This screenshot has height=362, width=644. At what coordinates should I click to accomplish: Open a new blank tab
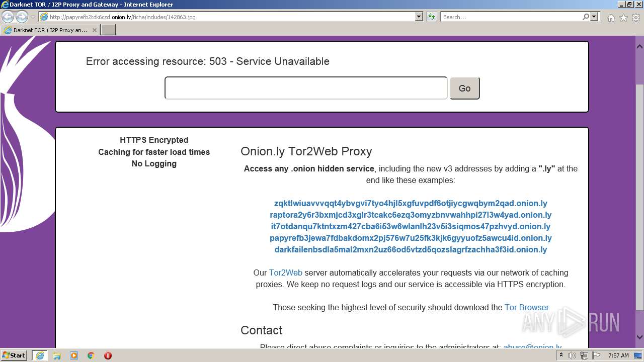pyautogui.click(x=108, y=30)
